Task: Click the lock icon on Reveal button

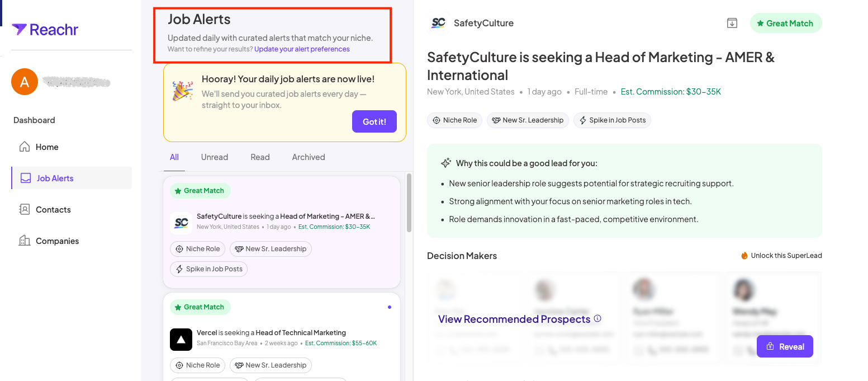Action: (x=770, y=346)
